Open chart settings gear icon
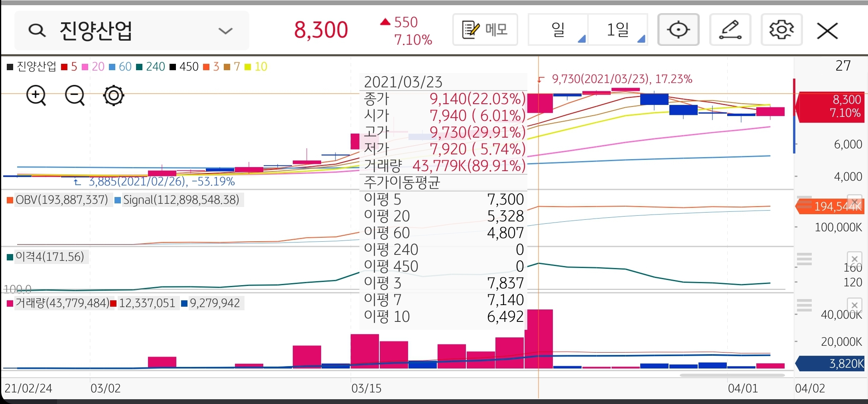The width and height of the screenshot is (868, 404). point(781,30)
